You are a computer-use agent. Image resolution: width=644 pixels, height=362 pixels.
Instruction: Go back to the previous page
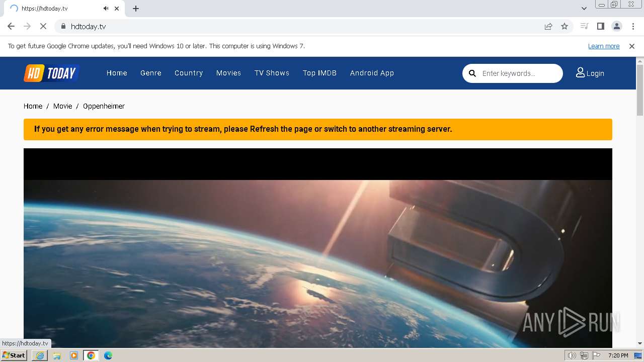[x=11, y=26]
